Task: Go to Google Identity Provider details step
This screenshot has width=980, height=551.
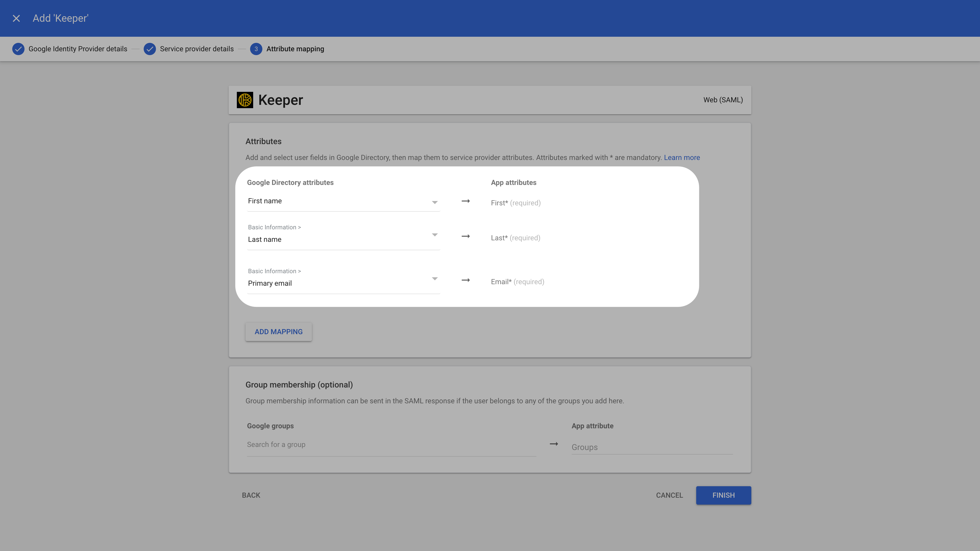Action: (x=78, y=49)
